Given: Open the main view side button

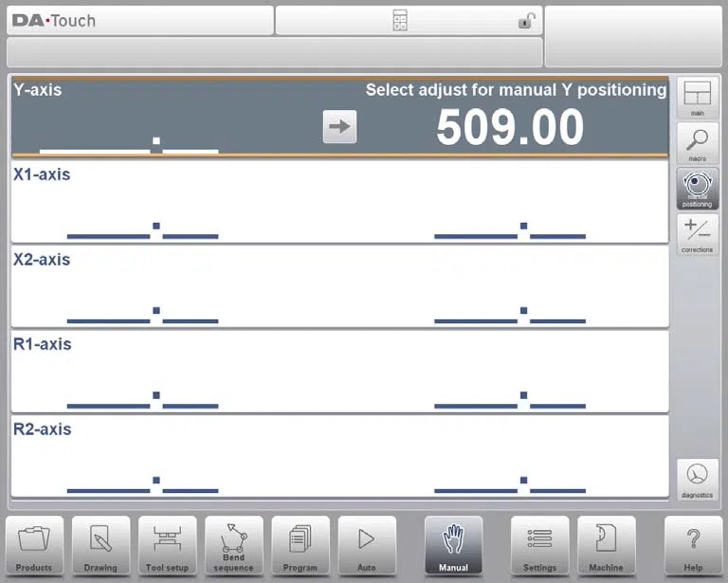Looking at the screenshot, I should click(x=698, y=99).
